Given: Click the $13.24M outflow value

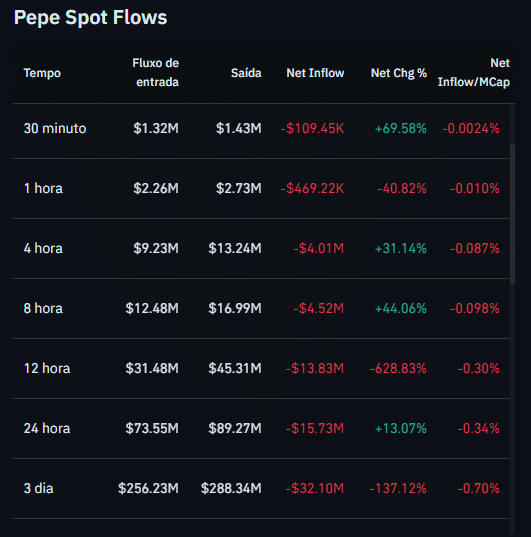Looking at the screenshot, I should pos(235,248).
